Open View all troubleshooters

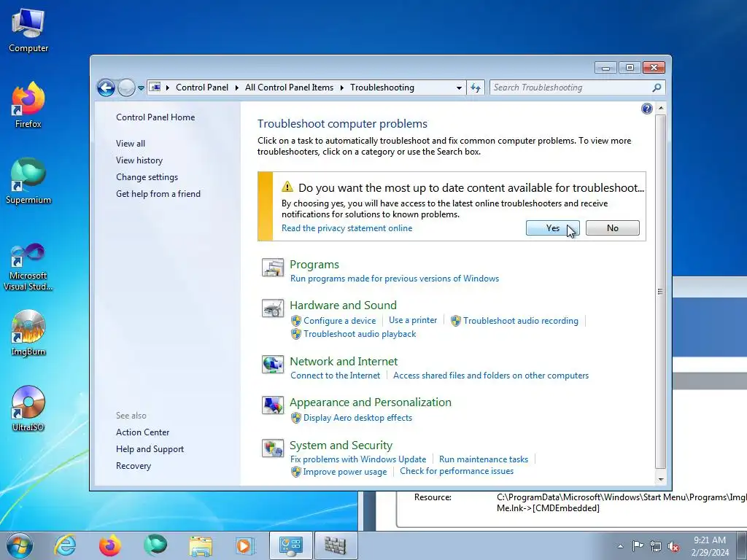[131, 144]
